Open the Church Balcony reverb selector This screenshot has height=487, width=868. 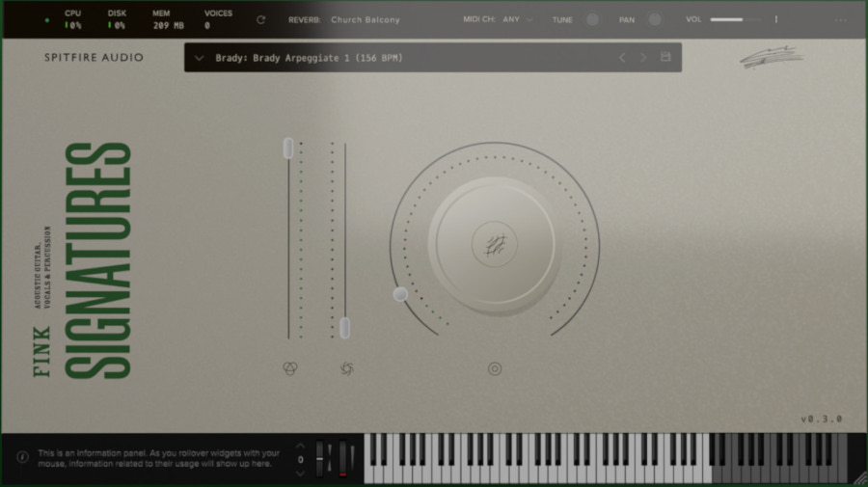(x=366, y=20)
